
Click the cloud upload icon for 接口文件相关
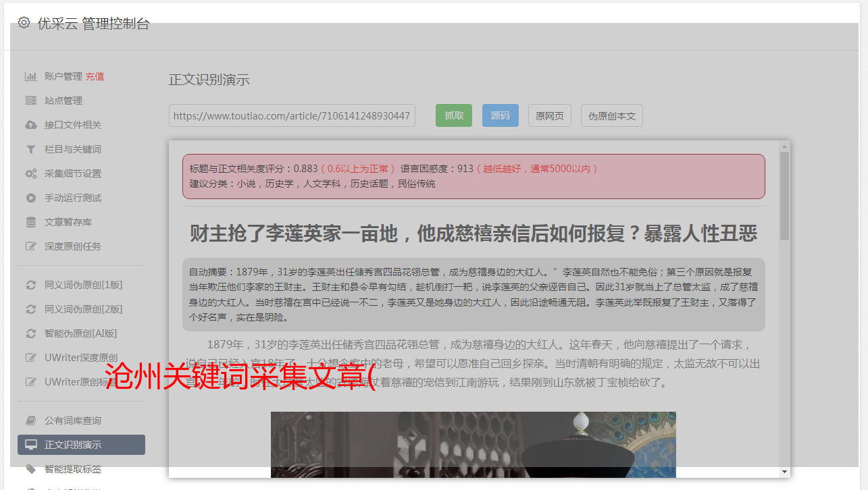31,125
